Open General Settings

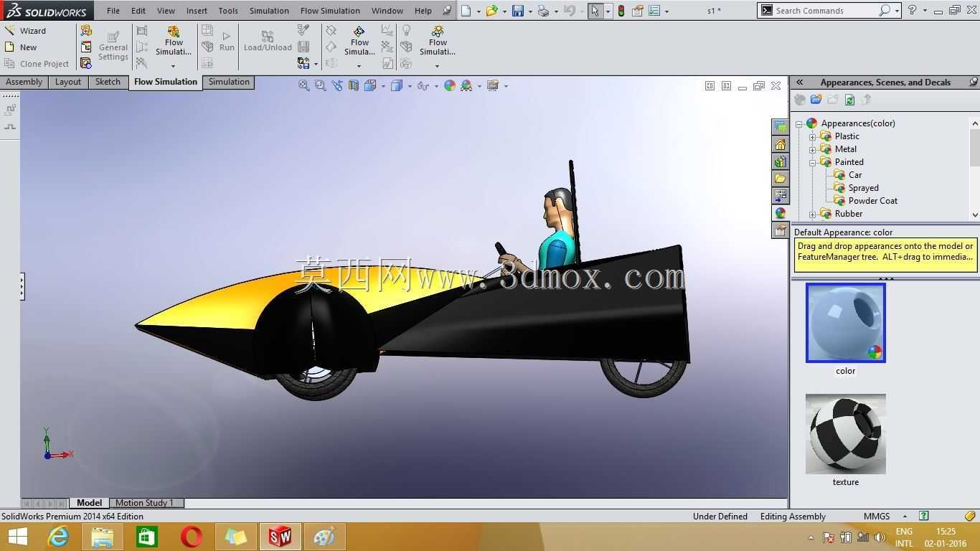click(113, 47)
